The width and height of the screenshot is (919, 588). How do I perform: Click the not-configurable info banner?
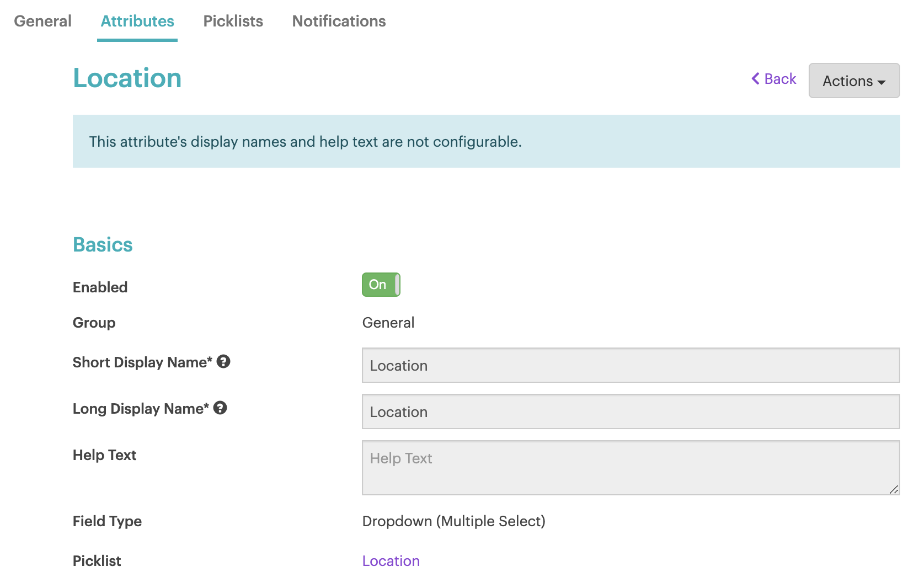(x=485, y=141)
